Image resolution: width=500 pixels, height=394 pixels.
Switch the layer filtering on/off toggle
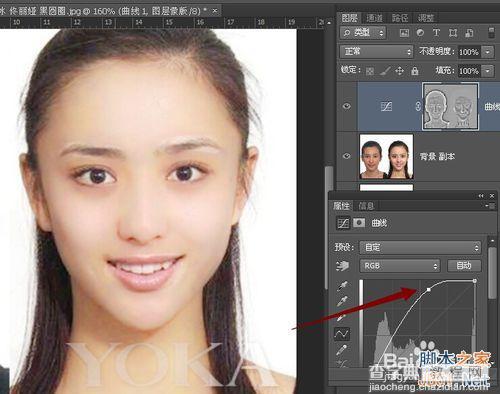coord(491,33)
